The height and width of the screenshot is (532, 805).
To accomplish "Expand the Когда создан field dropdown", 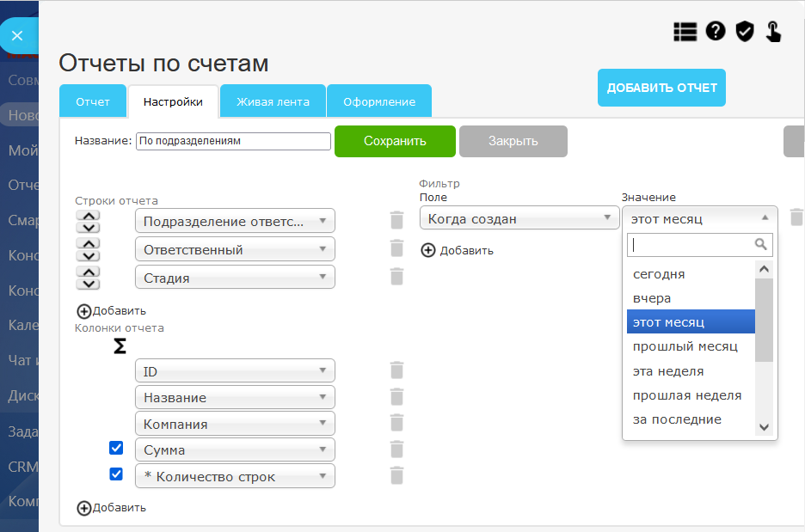I will tap(519, 219).
